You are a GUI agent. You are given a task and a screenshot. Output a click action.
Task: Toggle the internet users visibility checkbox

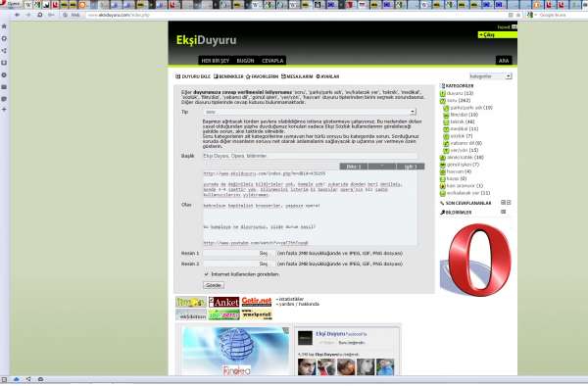(206, 274)
